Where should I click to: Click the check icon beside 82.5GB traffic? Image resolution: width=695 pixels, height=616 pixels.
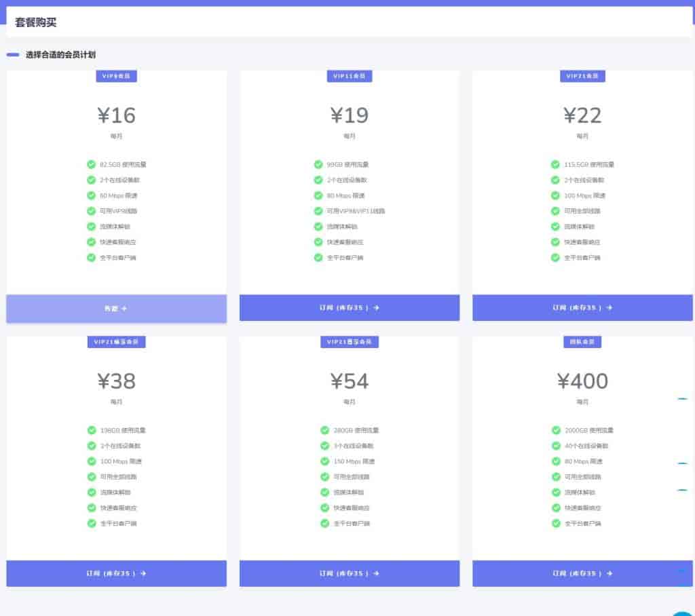92,164
